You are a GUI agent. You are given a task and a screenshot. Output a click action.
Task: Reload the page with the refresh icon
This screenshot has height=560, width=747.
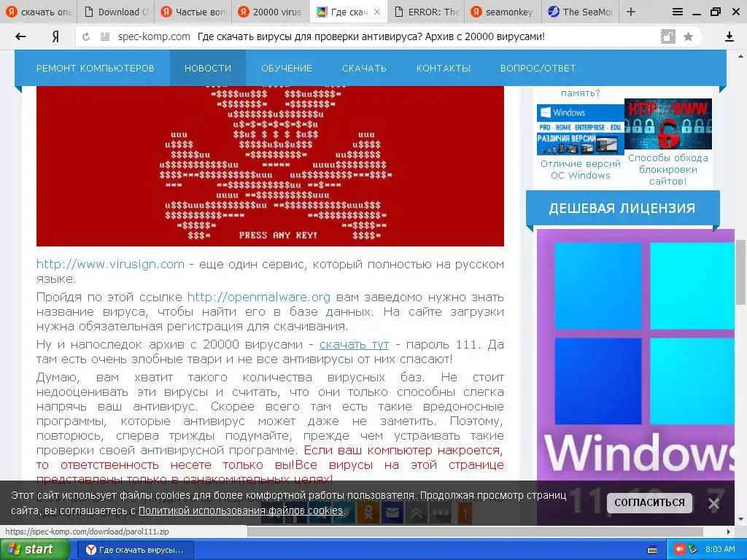pos(86,36)
